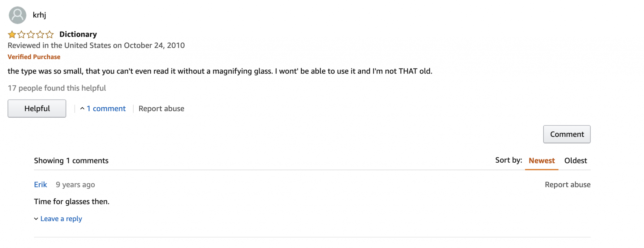
Task: Click the 9 years ago timestamp
Action: 75,185
